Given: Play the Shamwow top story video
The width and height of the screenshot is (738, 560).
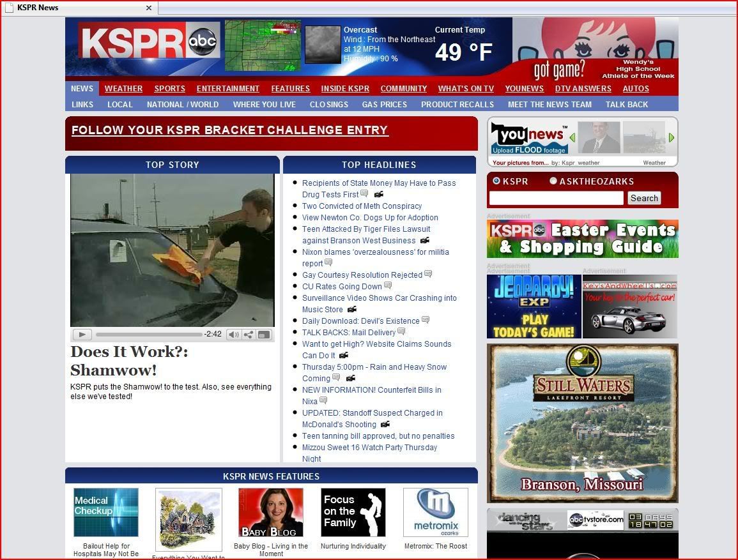Looking at the screenshot, I should pos(82,335).
